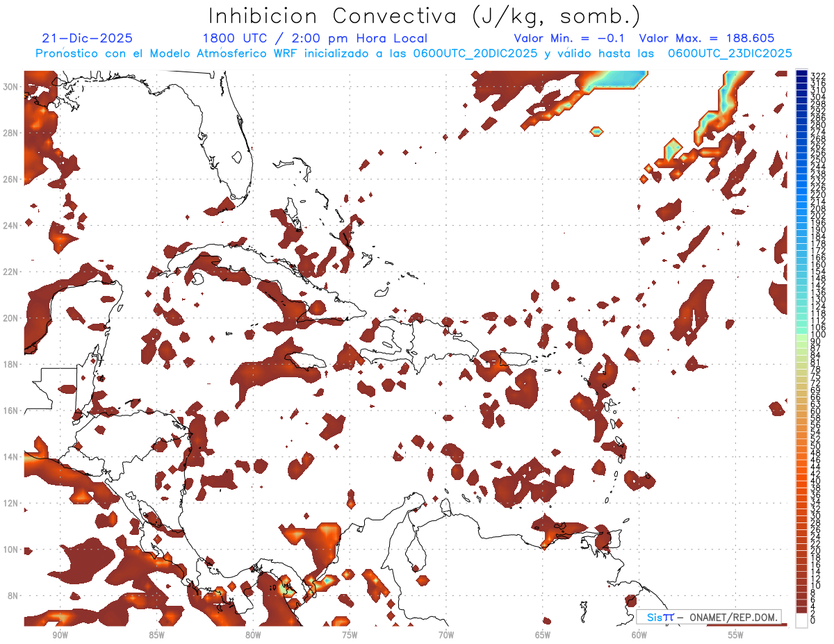Click the "Pronostico con el Modelo Atmosferico WRF" line
Viewport: 834px width, 644px height.
(414, 53)
